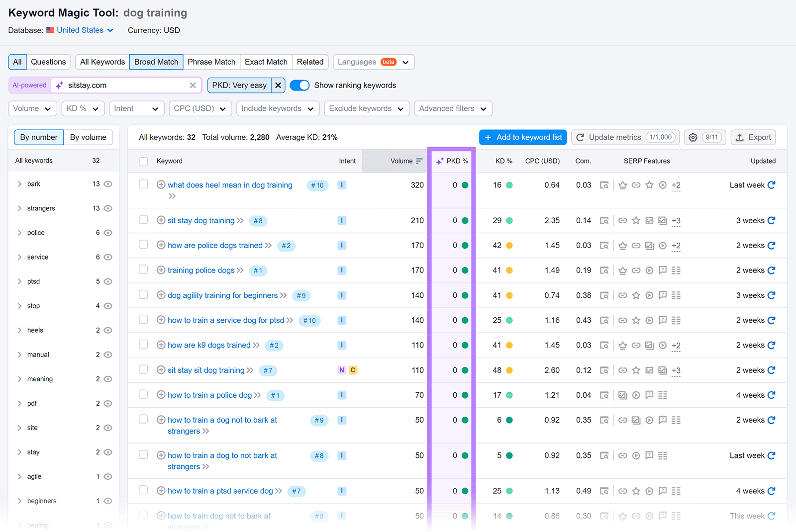Switch to the Questions tab
The height and width of the screenshot is (532, 796).
click(x=48, y=62)
